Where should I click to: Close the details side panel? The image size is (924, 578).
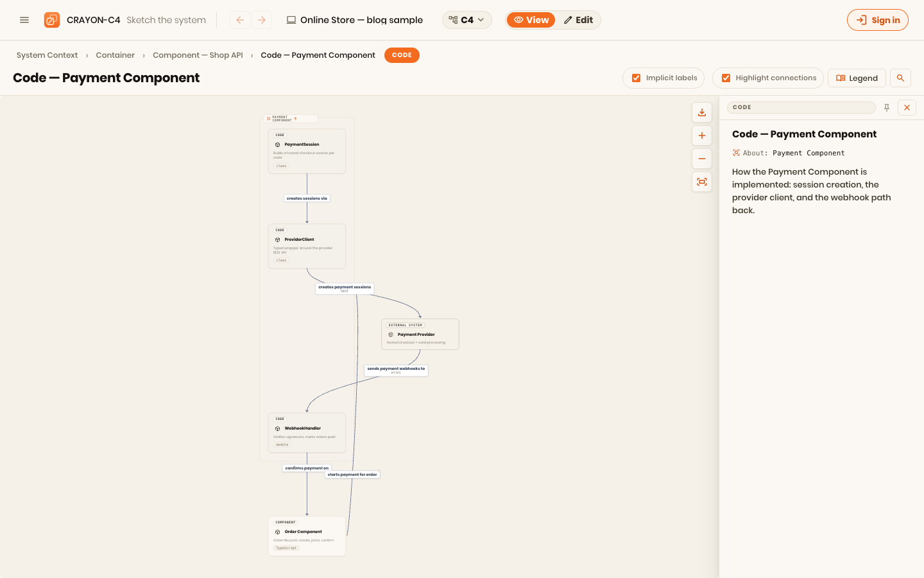(907, 108)
